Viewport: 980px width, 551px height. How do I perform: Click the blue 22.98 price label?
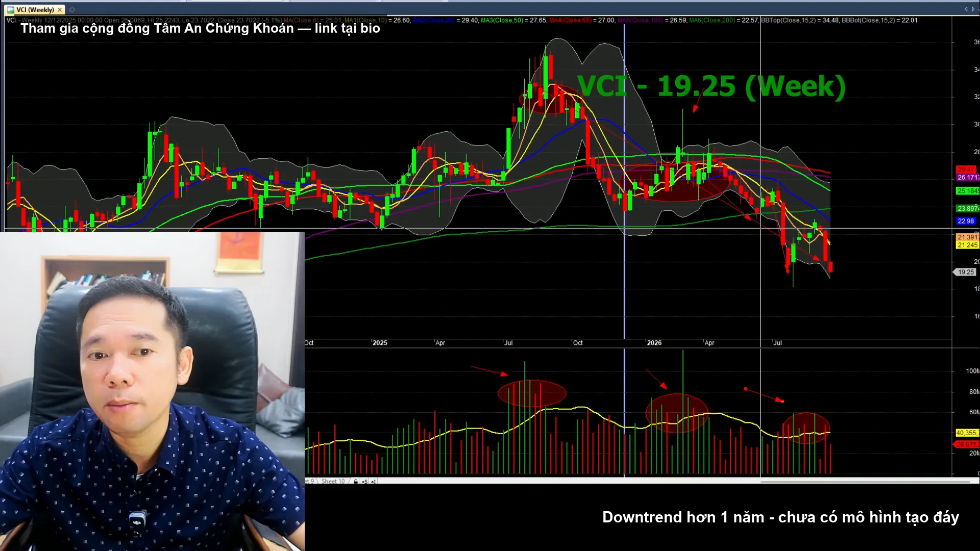pos(966,221)
